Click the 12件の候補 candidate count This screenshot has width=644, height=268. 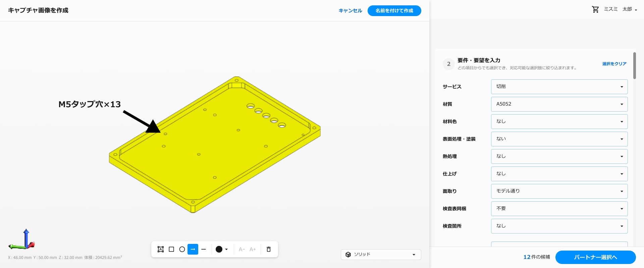pyautogui.click(x=537, y=257)
